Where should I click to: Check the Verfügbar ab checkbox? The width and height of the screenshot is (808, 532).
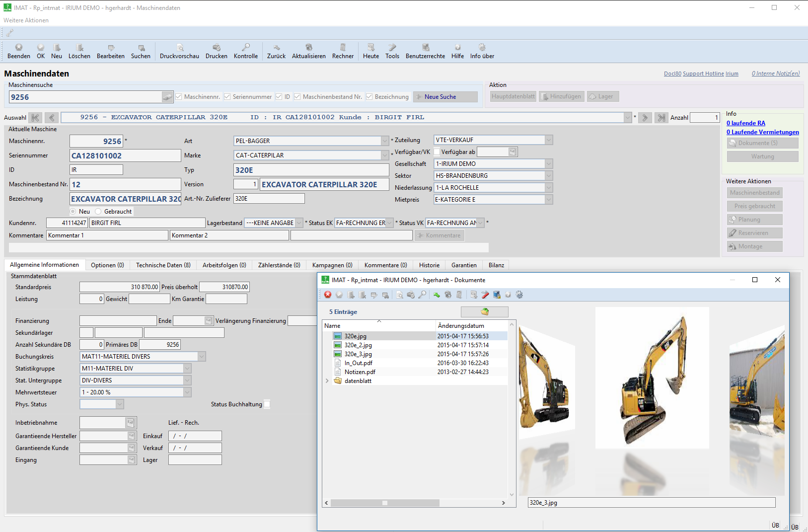[x=437, y=152]
